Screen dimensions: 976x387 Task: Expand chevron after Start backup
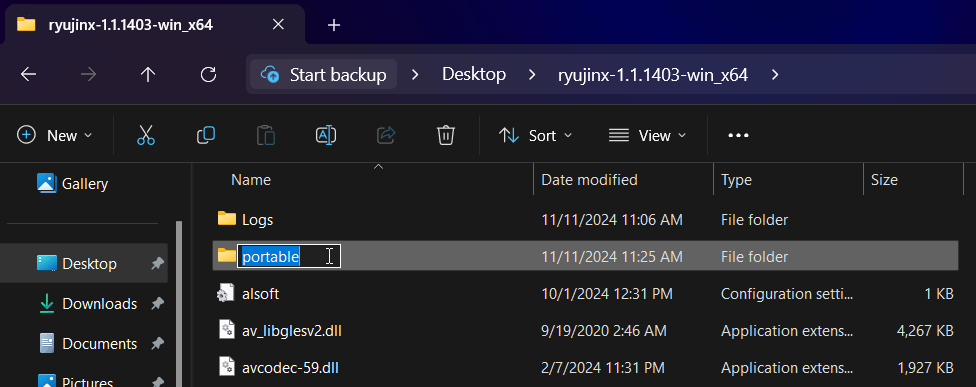[416, 75]
